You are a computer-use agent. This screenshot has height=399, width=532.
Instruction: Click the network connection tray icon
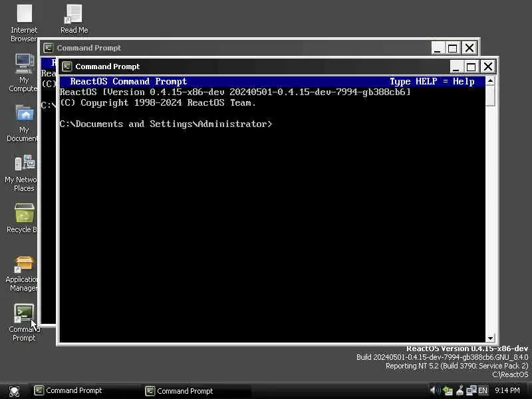pos(471,390)
